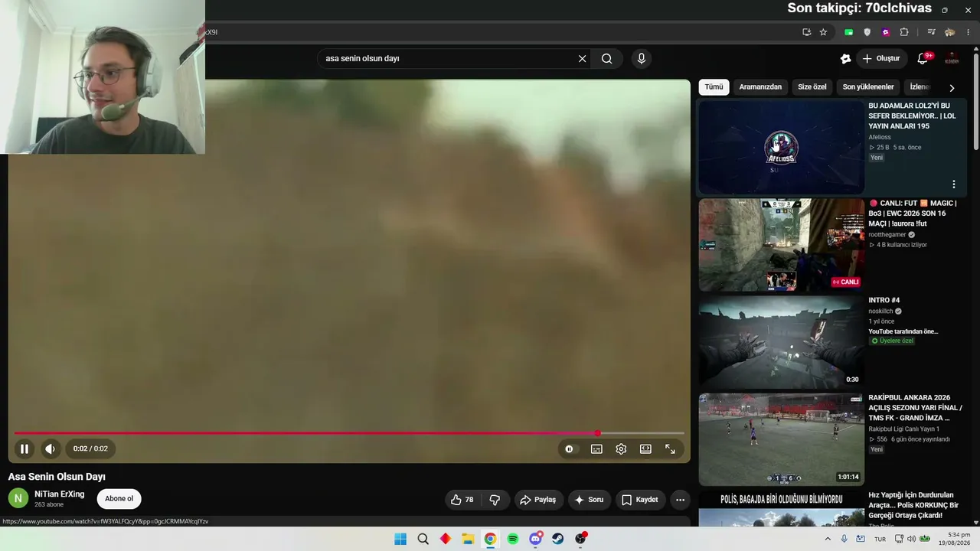980x551 pixels.
Task: Open the NiTian ErXing channel name
Action: (60, 494)
